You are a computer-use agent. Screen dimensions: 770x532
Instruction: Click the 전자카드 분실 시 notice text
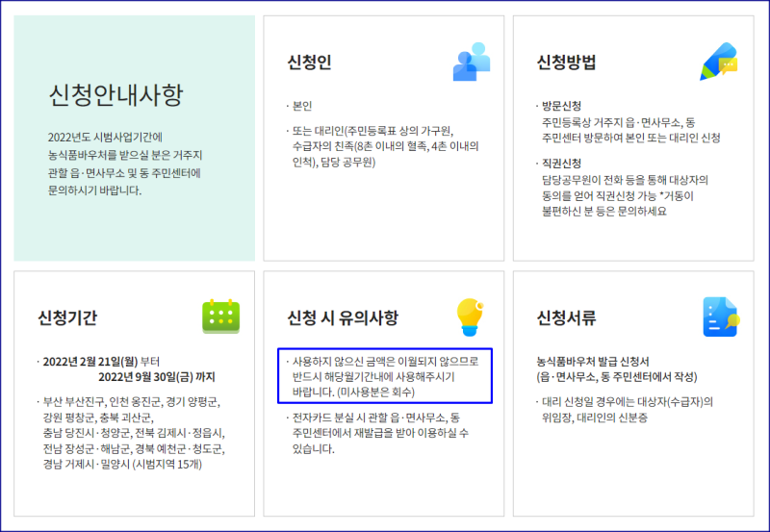pos(380,433)
